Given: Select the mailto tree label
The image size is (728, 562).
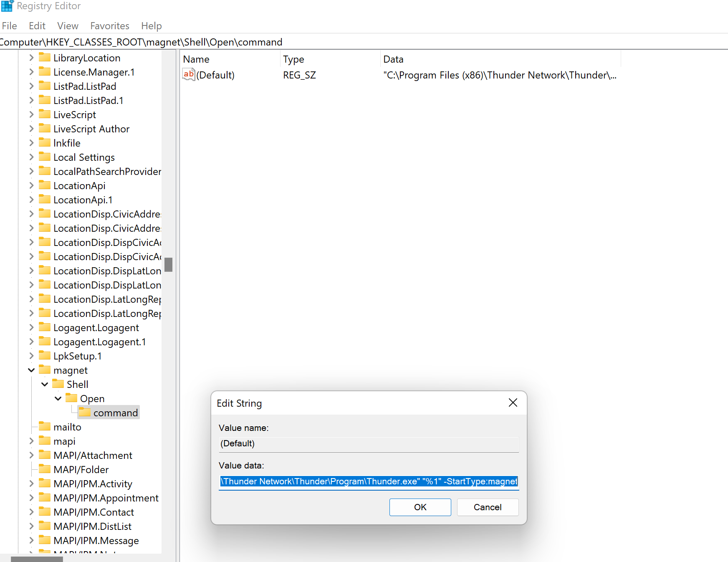Looking at the screenshot, I should [x=67, y=427].
